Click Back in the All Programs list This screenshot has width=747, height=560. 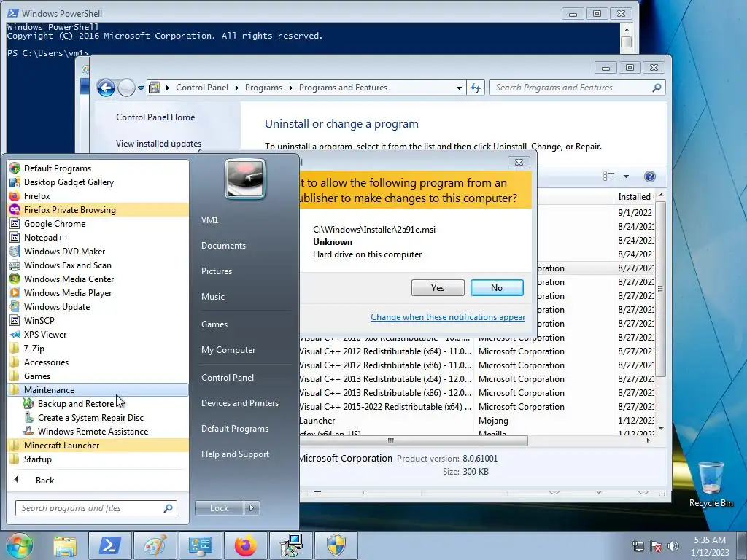pyautogui.click(x=44, y=480)
